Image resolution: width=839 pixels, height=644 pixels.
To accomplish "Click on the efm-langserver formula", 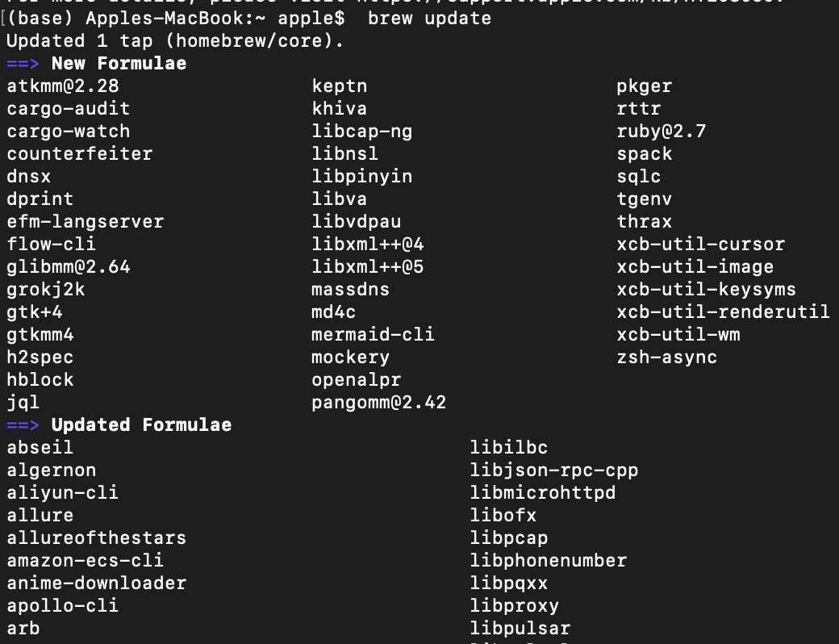I will coord(86,221).
